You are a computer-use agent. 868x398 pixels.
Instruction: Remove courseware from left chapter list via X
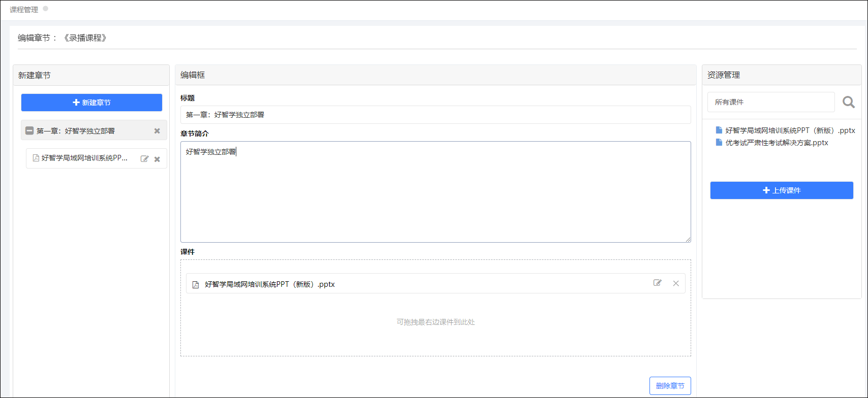157,159
